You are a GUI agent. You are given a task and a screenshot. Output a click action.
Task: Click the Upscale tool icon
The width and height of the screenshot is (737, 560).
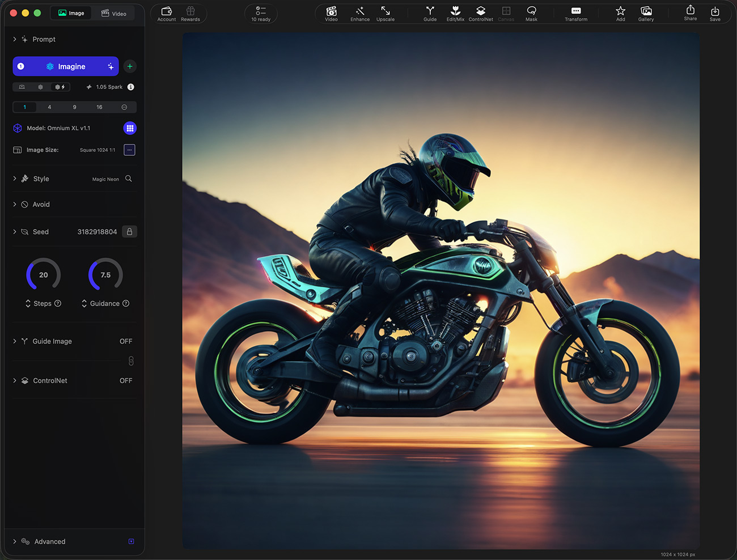point(386,14)
